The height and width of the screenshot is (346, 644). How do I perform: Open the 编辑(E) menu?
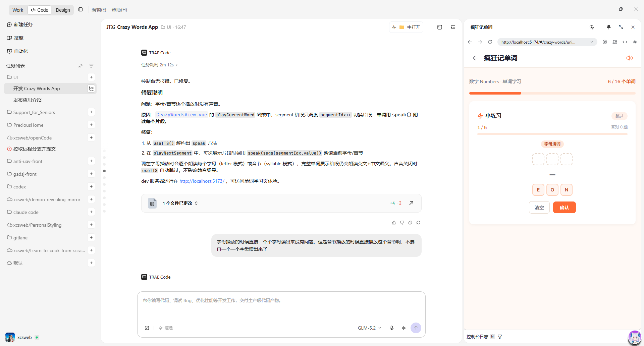[x=99, y=10]
